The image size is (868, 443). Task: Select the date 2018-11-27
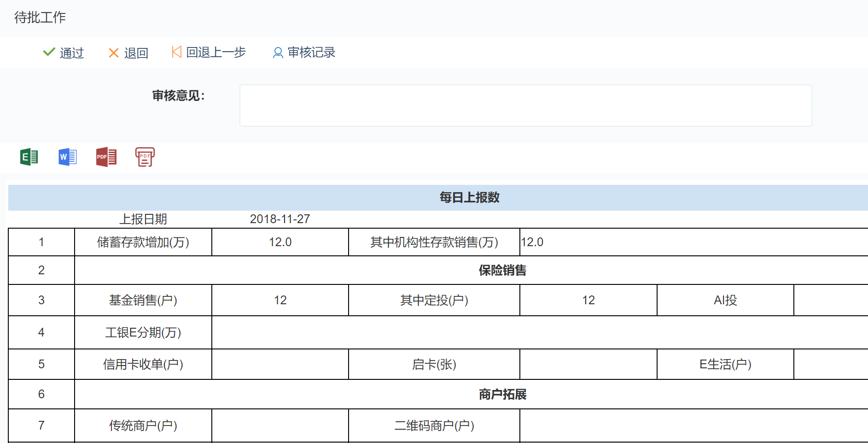point(280,219)
